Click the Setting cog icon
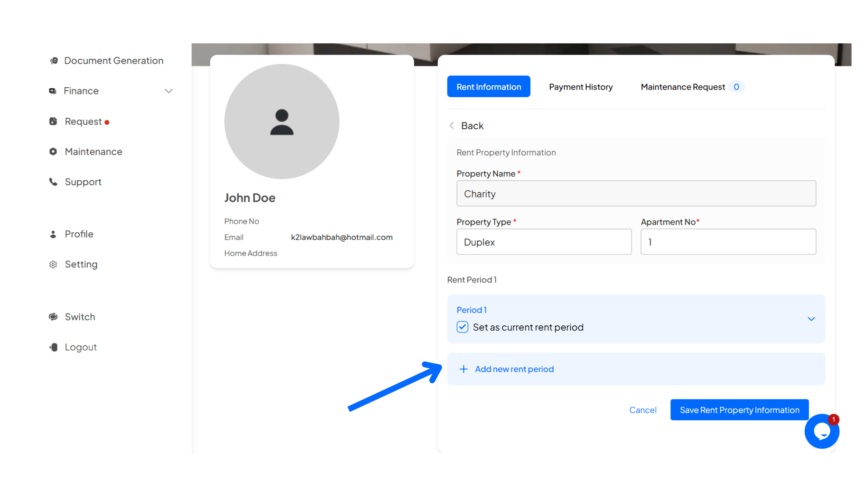The image size is (868, 488). point(53,264)
